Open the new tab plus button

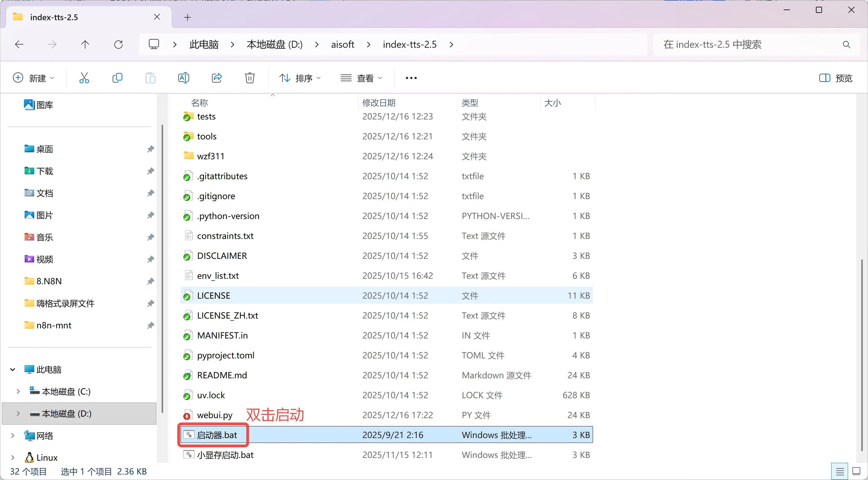188,17
